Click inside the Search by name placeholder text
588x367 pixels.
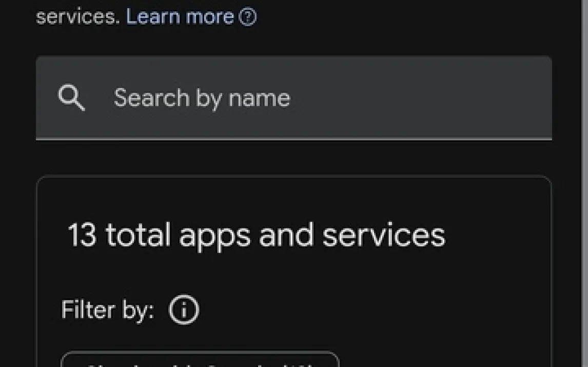202,97
